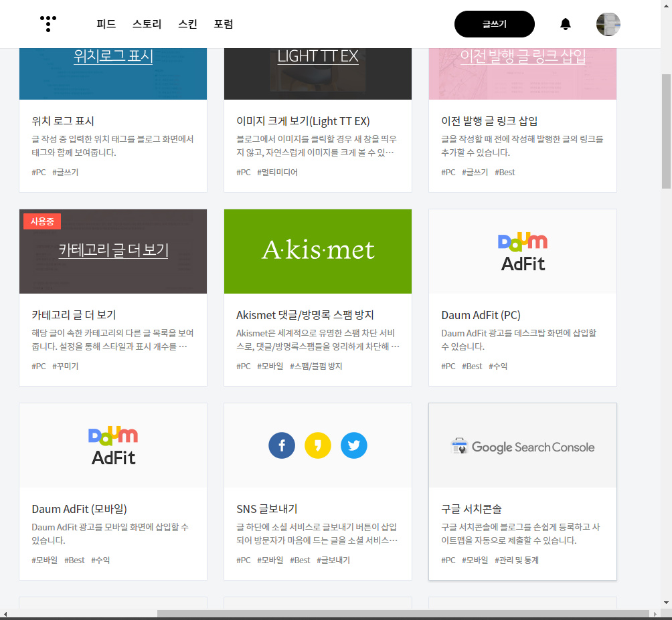
Task: Click the #글보내기 tag
Action: click(333, 560)
